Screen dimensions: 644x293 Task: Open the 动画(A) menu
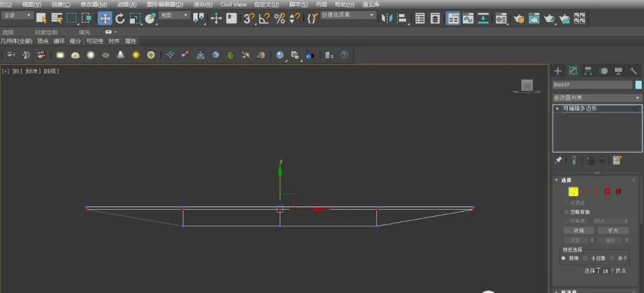(x=127, y=5)
